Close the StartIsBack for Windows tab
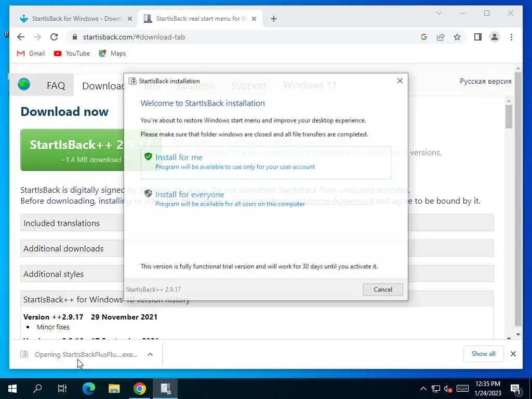 pos(129,19)
